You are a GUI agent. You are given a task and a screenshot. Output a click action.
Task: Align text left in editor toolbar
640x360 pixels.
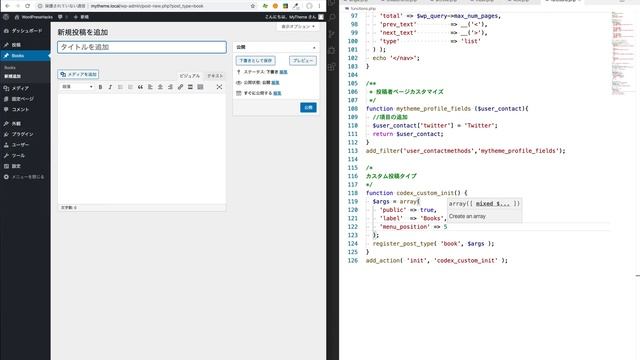[150, 87]
